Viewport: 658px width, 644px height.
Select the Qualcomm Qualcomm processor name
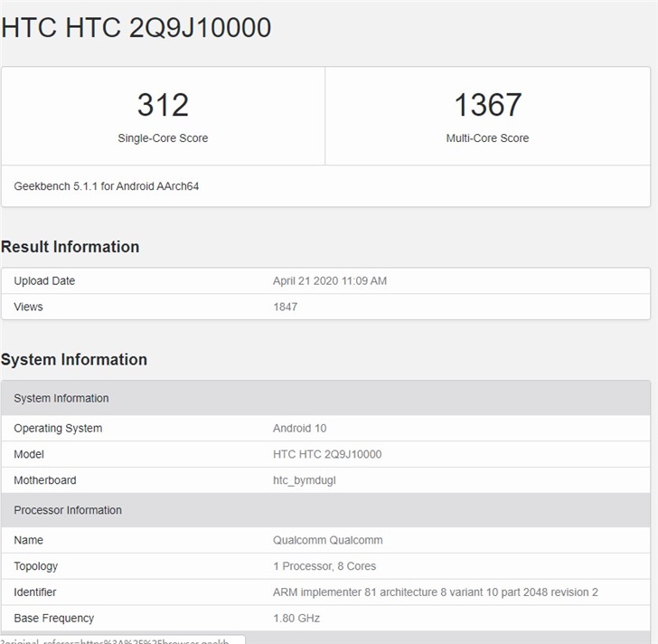(328, 540)
